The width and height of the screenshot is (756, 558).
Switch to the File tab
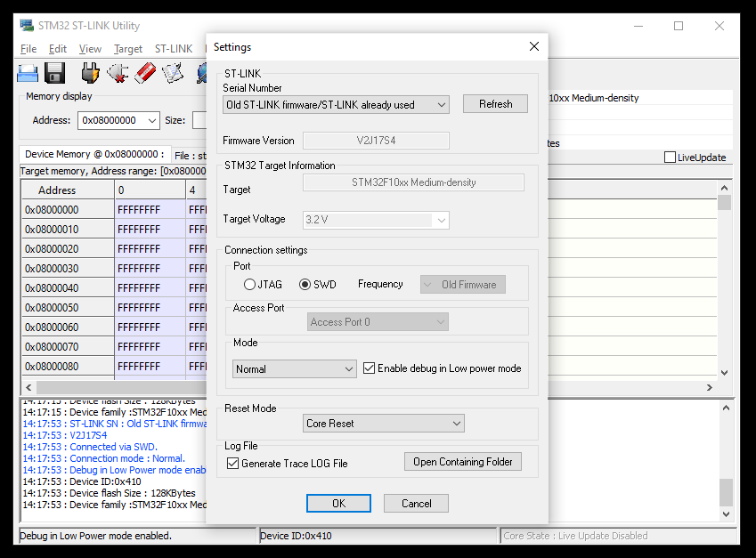190,156
